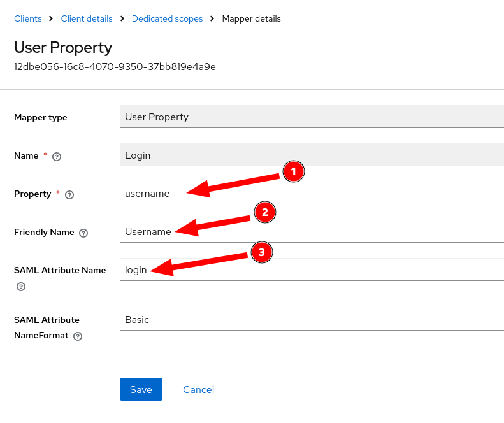Edit the SAML Attribute Name field containing login
Image resolution: width=504 pixels, height=423 pixels.
312,269
